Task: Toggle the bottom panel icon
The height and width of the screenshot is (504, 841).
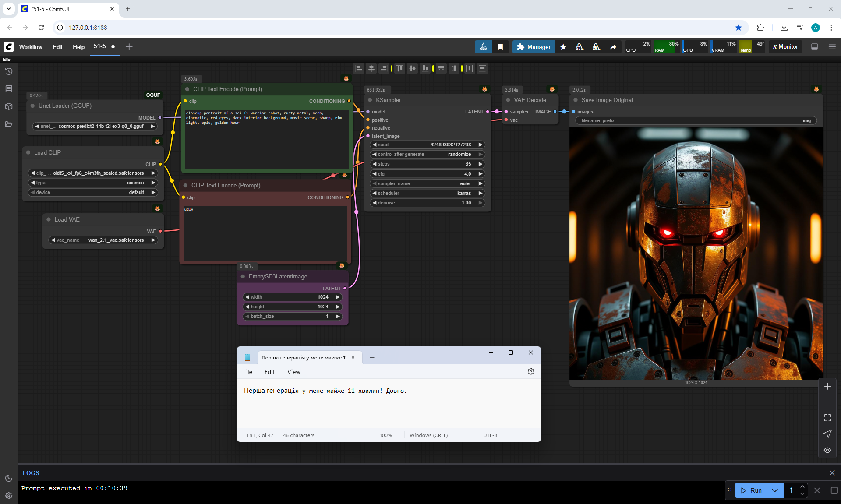Action: coord(815,47)
